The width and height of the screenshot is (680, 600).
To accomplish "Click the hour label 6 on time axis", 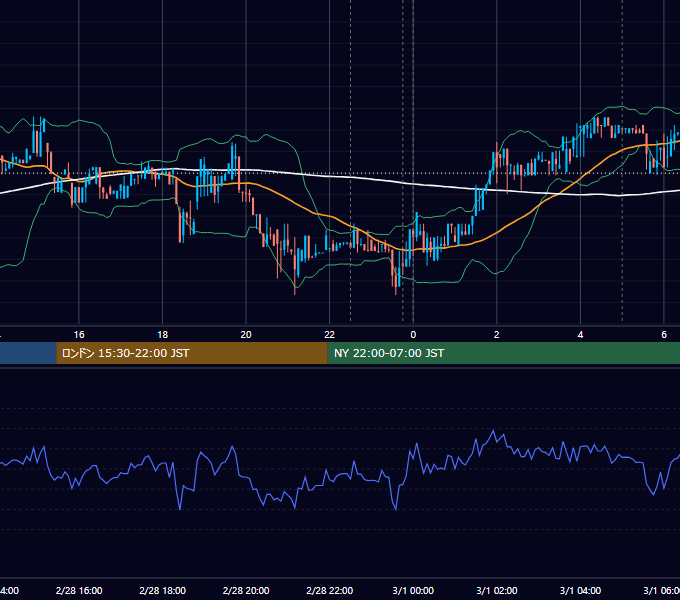I will click(664, 335).
